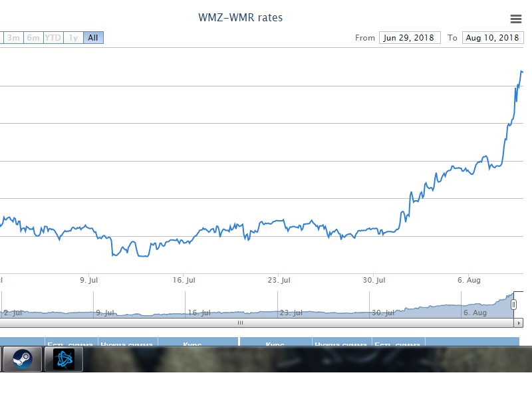Viewport: 532px width, 399px height.
Task: Click the navigator 16. Jul label
Action: pos(199,313)
